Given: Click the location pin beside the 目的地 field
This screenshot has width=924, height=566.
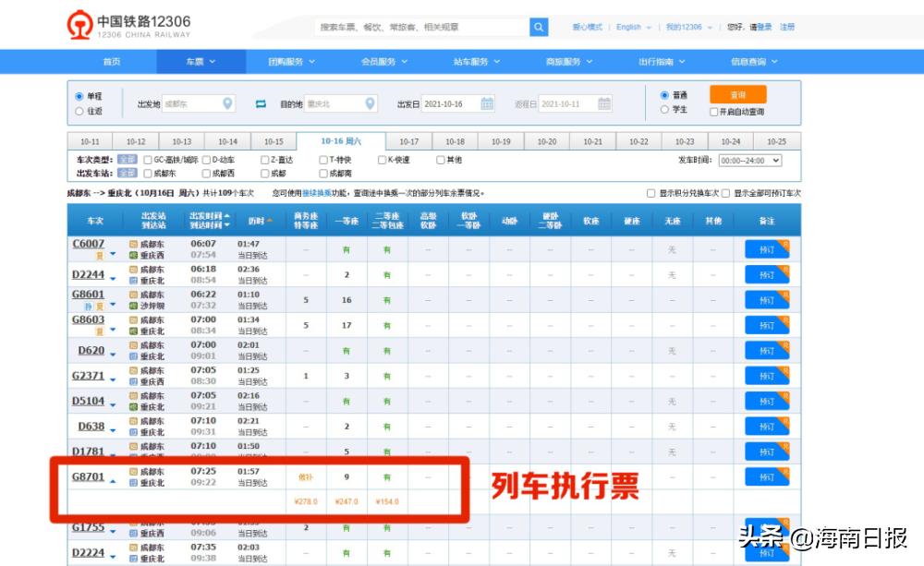Looking at the screenshot, I should (x=370, y=104).
